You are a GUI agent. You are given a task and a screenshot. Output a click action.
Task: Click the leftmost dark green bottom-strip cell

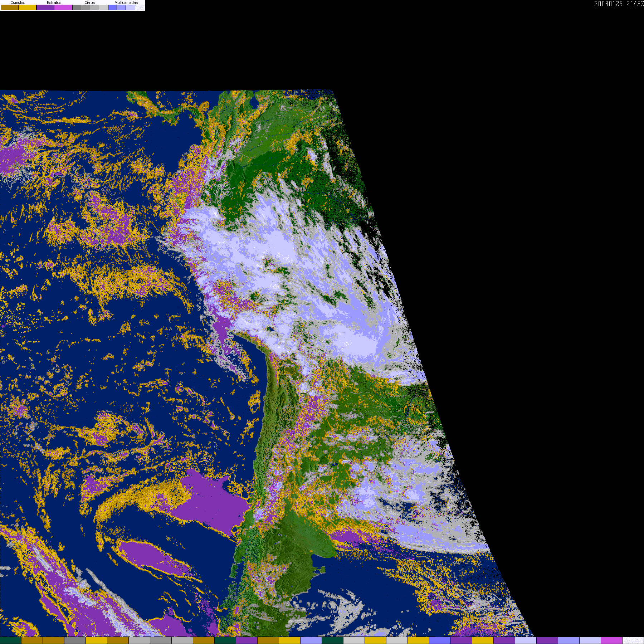[x=11, y=640]
